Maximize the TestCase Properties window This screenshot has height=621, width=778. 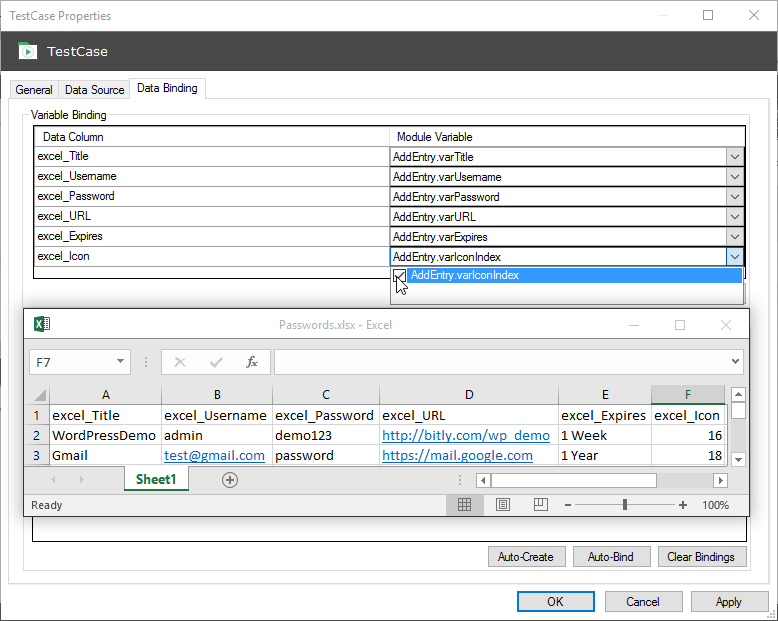click(x=708, y=15)
